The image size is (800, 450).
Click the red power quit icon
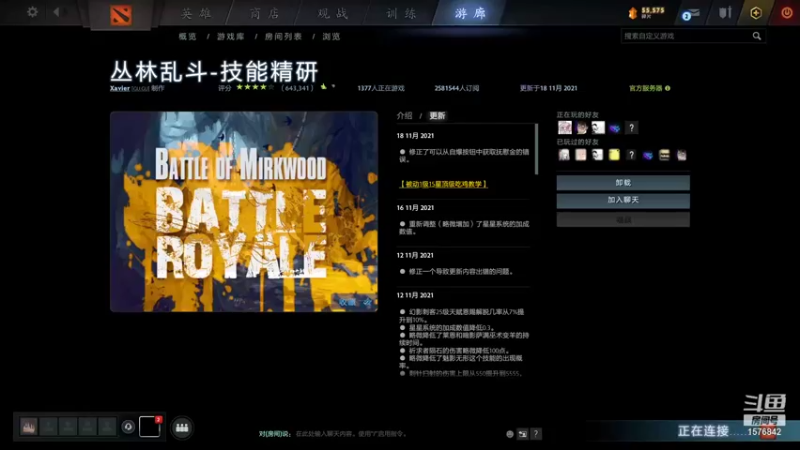click(787, 12)
